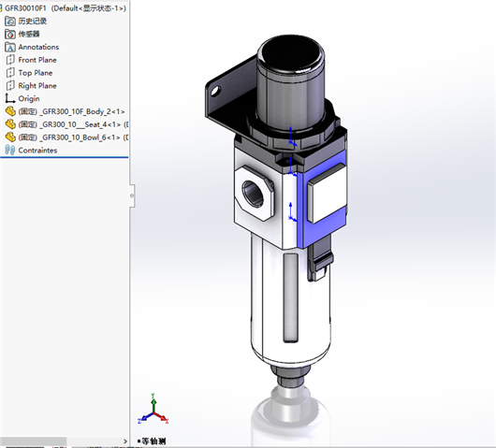
Task: Click the Annotations folder icon
Action: click(10, 47)
